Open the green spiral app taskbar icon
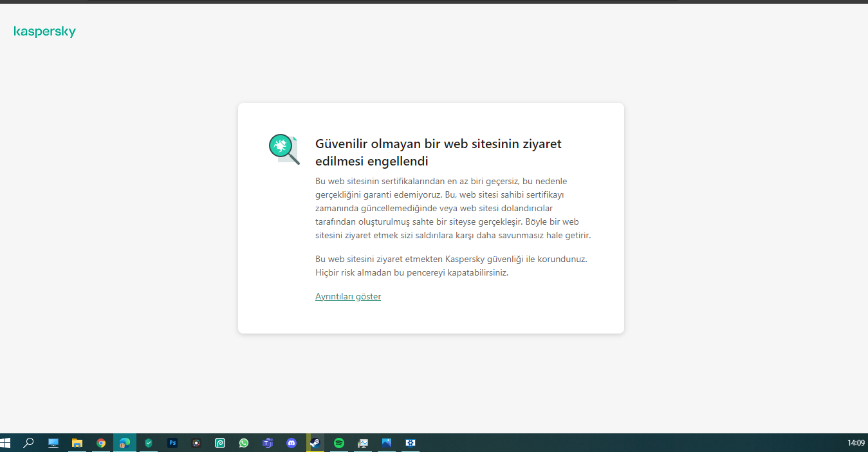The height and width of the screenshot is (452, 868). pyautogui.click(x=220, y=443)
